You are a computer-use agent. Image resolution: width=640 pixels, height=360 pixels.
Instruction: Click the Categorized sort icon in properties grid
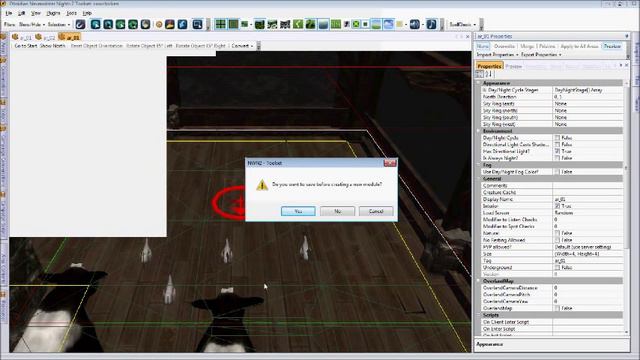click(480, 74)
